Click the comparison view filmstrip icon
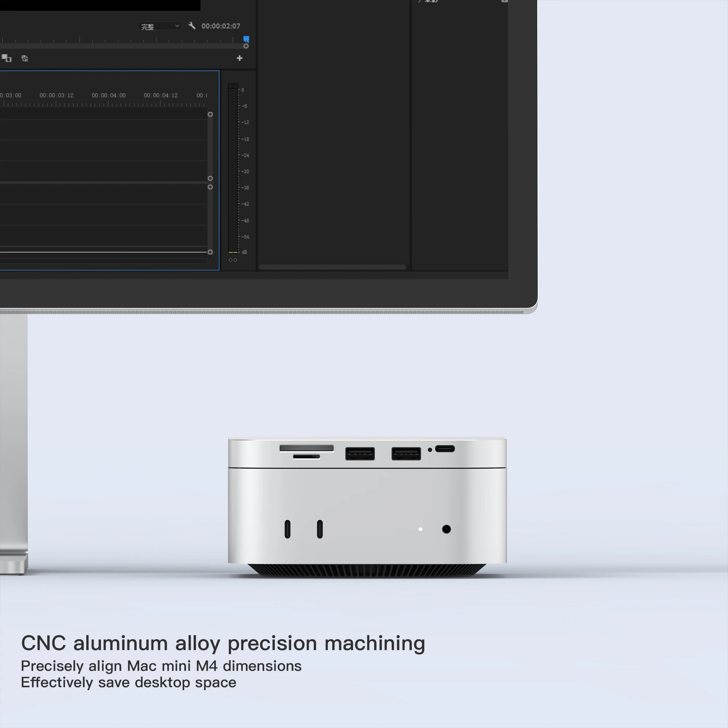 (x=7, y=58)
